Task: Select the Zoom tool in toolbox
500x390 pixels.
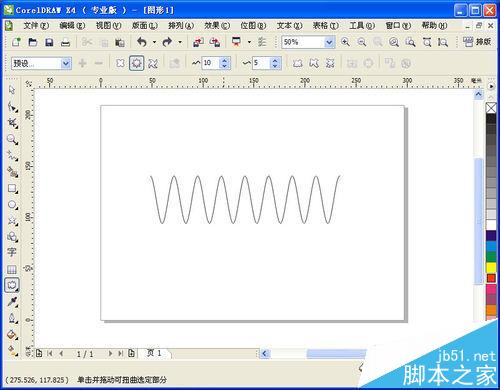Action: click(12, 139)
